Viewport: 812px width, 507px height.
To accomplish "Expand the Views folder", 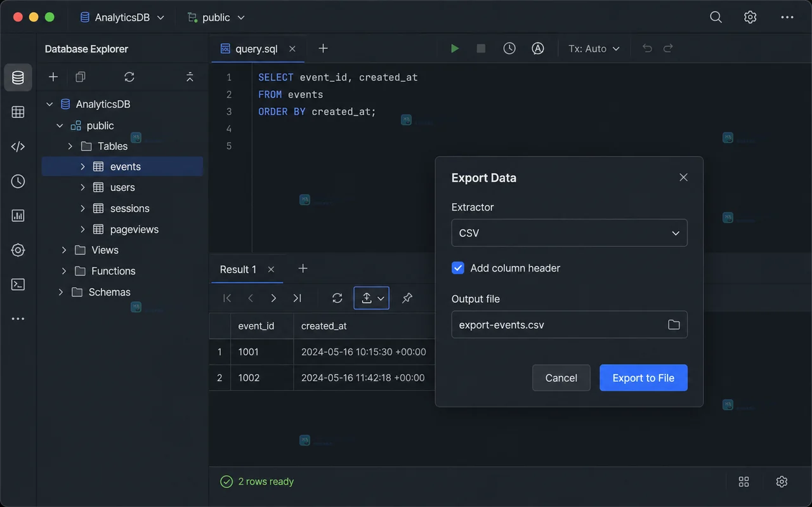I will point(64,250).
